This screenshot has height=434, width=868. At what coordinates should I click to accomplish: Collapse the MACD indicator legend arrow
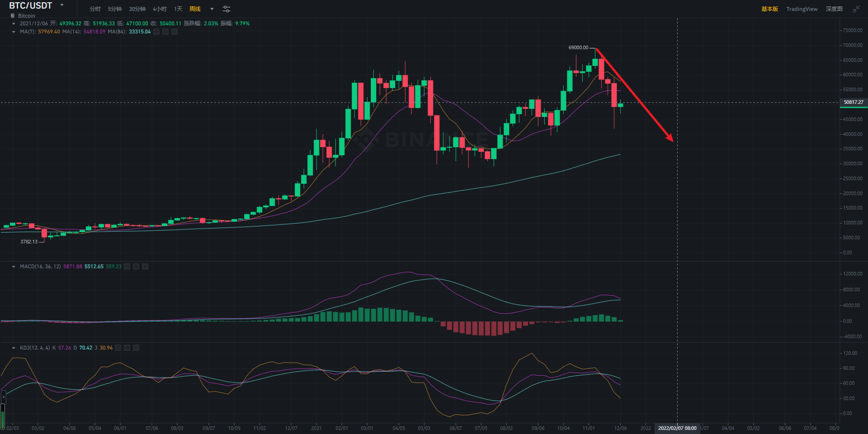click(14, 266)
